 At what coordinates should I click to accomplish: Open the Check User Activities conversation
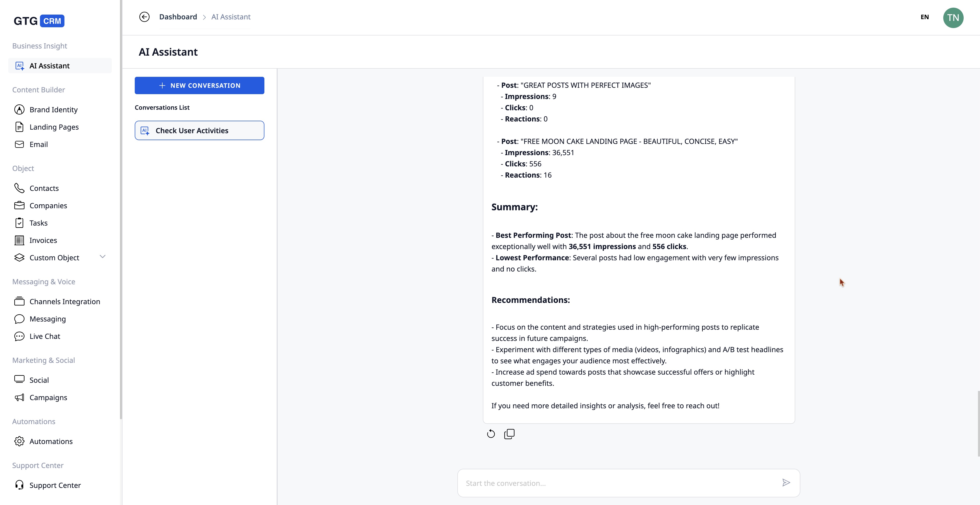[199, 130]
